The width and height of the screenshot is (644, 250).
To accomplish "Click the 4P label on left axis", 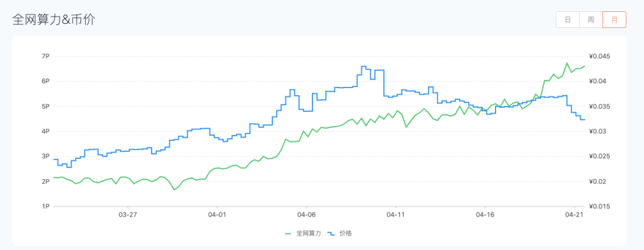I will [46, 132].
